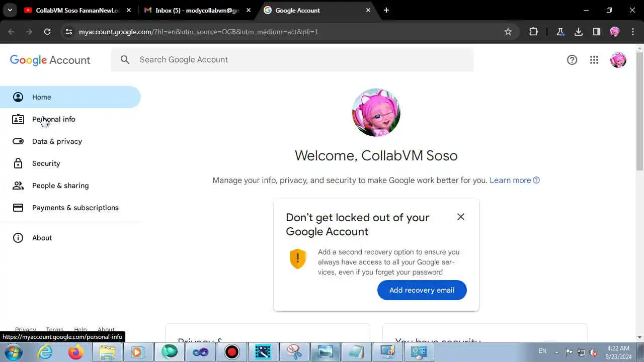This screenshot has height=362, width=644.
Task: Click the warning shield icon
Action: click(298, 259)
